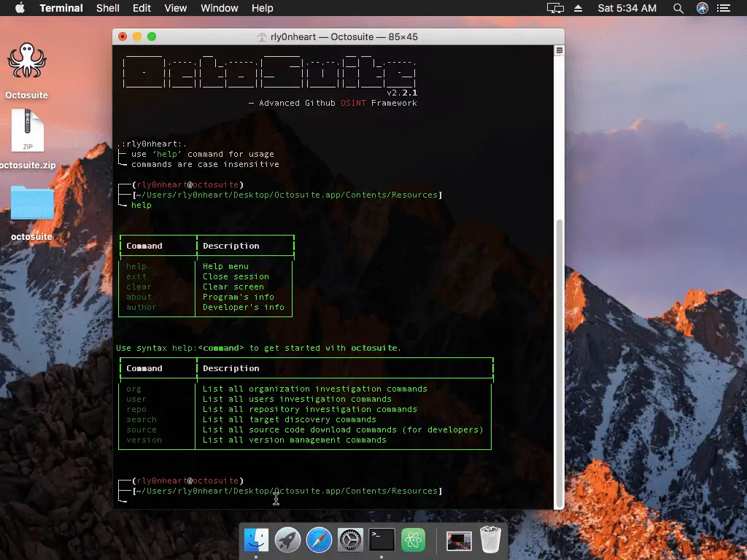Open the Help menu
747x560 pixels.
[x=262, y=8]
